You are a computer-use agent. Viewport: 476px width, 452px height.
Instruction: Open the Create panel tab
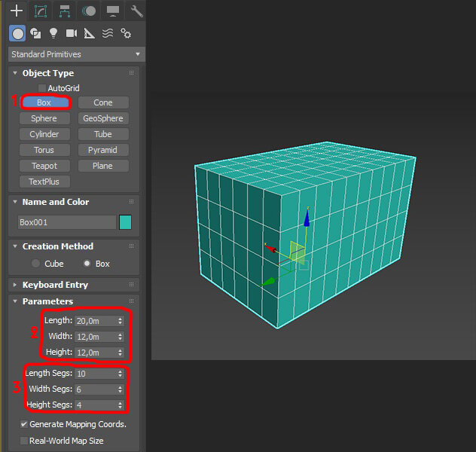(17, 11)
